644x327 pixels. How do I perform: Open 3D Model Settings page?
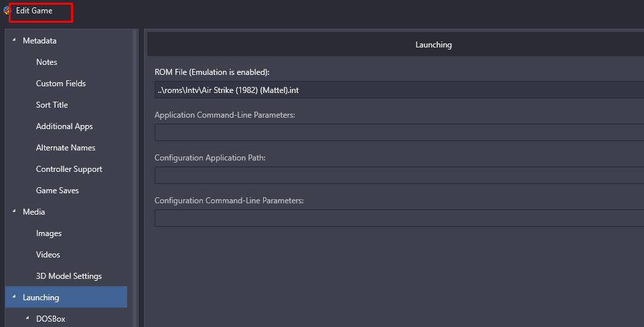pos(68,276)
